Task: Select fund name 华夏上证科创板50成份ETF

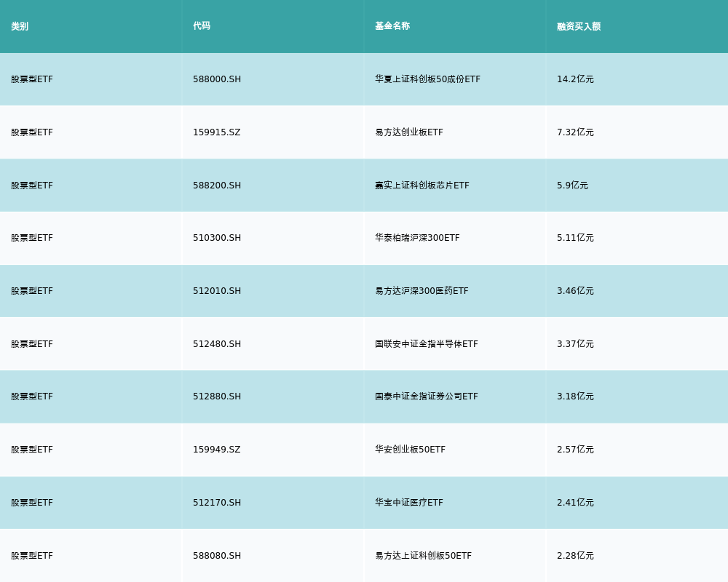Action: pos(427,79)
